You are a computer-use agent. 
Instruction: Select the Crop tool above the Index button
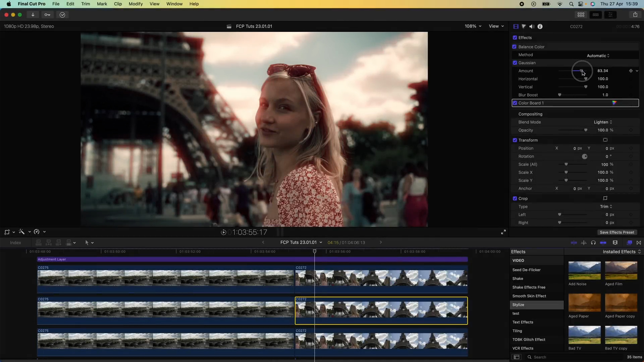(7, 232)
